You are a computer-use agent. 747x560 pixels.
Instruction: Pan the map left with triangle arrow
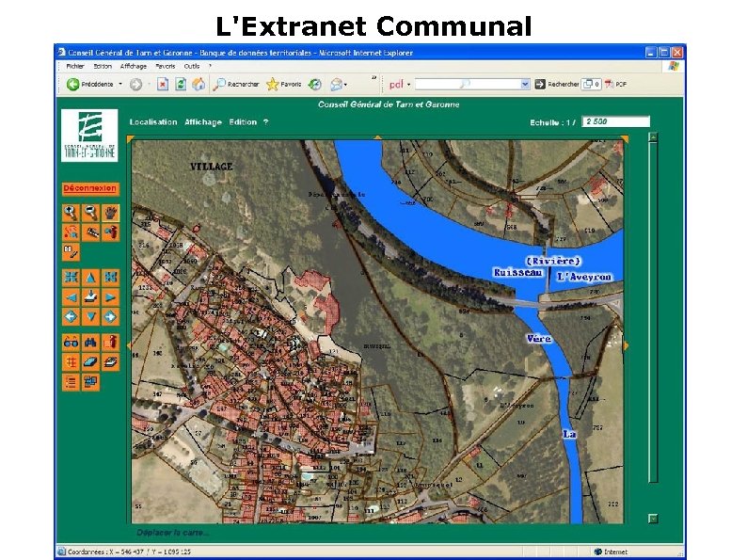pos(71,297)
